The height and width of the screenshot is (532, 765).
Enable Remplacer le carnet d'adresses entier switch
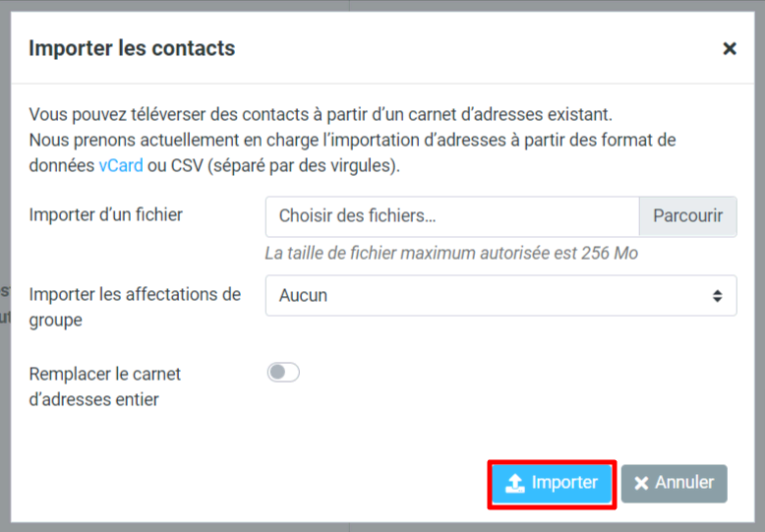pos(283,373)
